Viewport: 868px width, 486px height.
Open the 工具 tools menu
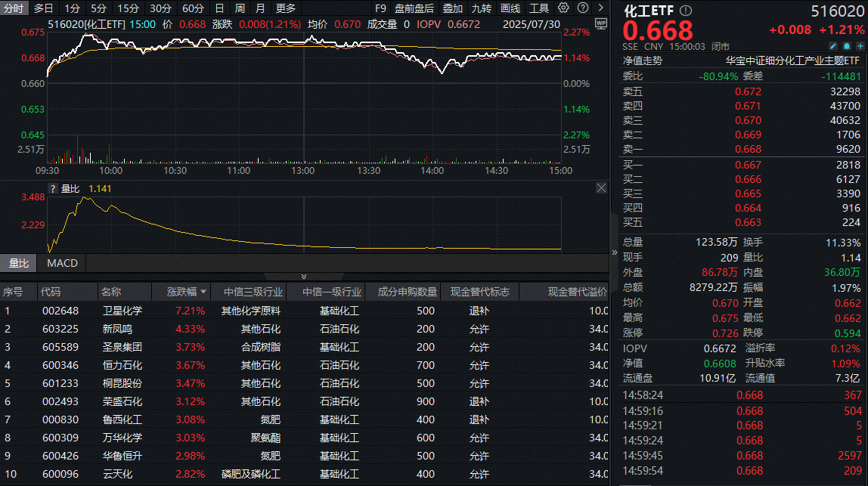538,8
